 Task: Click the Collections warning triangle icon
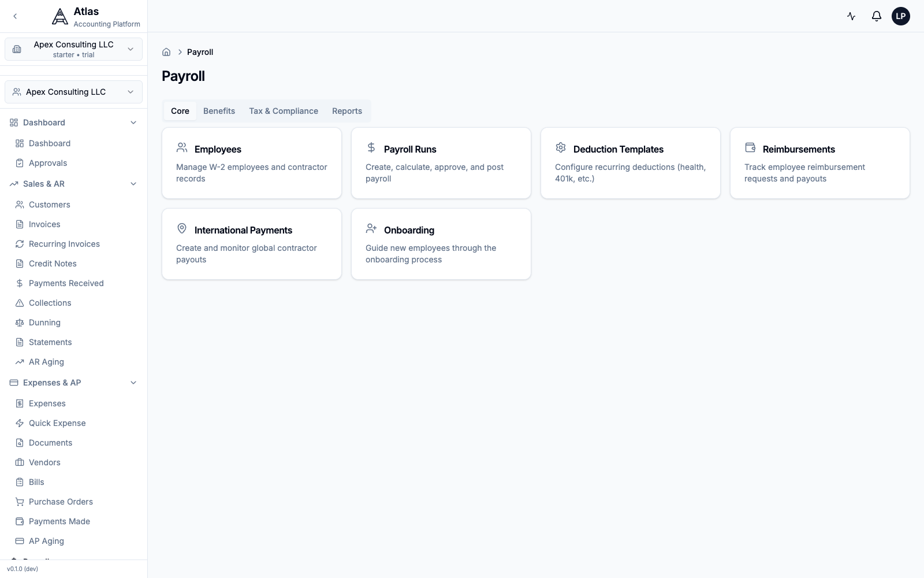(x=20, y=303)
